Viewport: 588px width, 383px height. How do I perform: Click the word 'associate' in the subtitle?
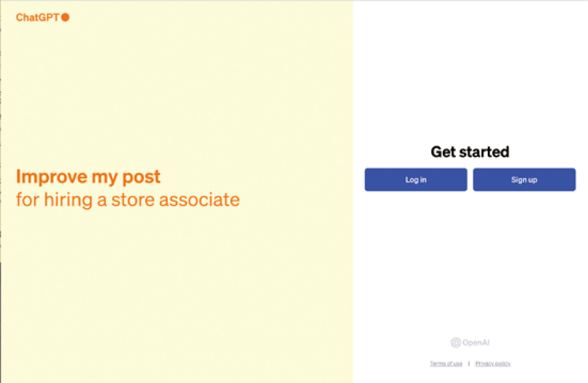click(199, 200)
